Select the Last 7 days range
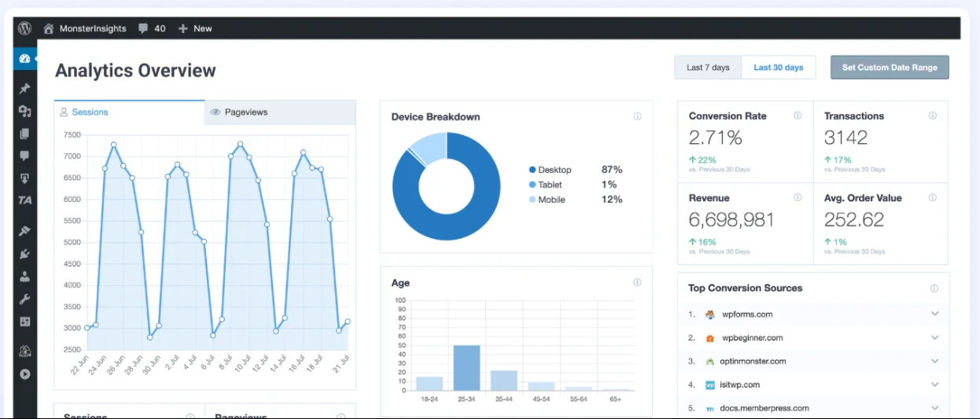This screenshot has height=419, width=980. point(708,68)
